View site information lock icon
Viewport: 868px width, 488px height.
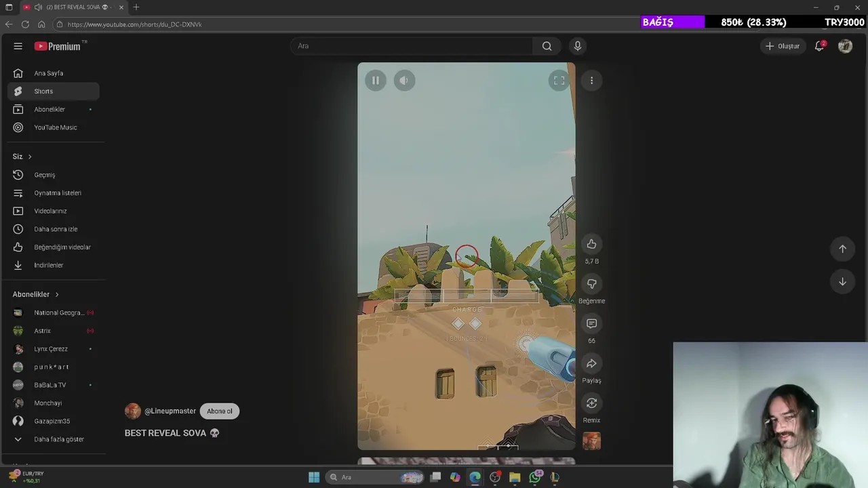(x=60, y=24)
